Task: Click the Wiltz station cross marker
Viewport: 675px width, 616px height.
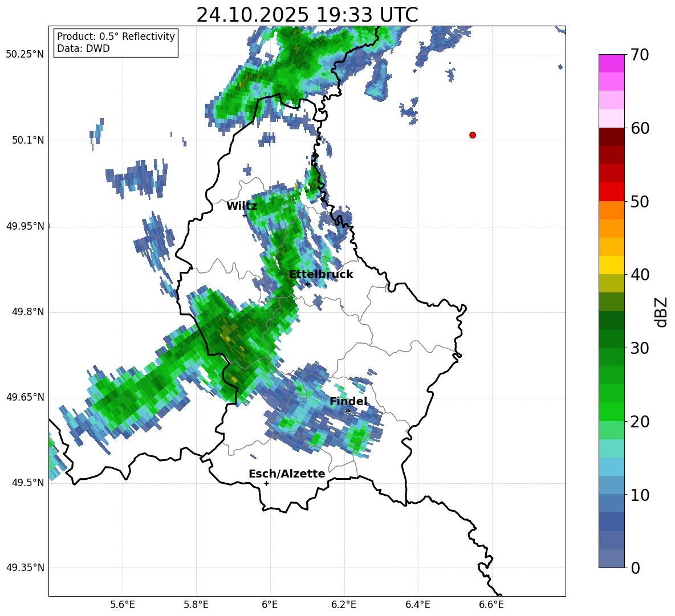Action: 245,215
